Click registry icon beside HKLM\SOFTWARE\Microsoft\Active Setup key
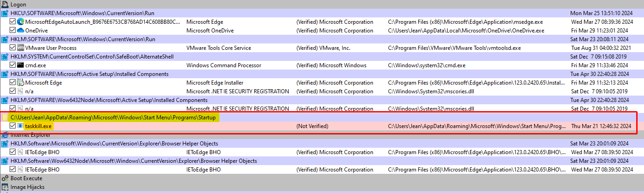 pyautogui.click(x=5, y=74)
